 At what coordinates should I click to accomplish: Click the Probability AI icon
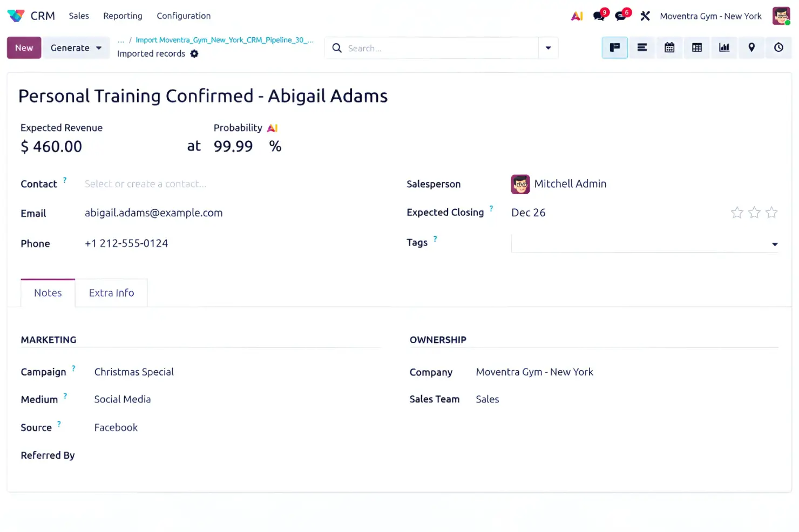273,128
